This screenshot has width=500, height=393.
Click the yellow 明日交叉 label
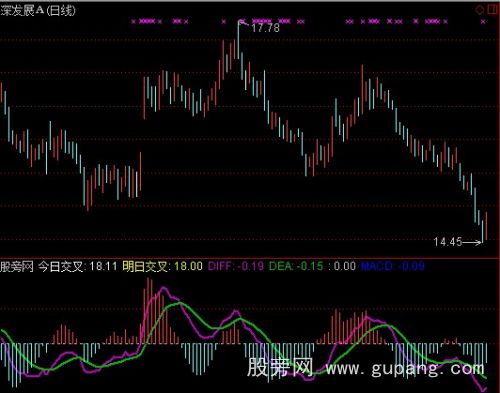pyautogui.click(x=146, y=267)
